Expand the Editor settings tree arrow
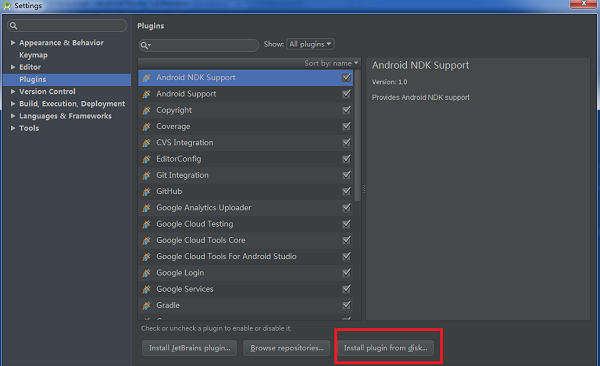Screen dimensions: 600x366 13,67
